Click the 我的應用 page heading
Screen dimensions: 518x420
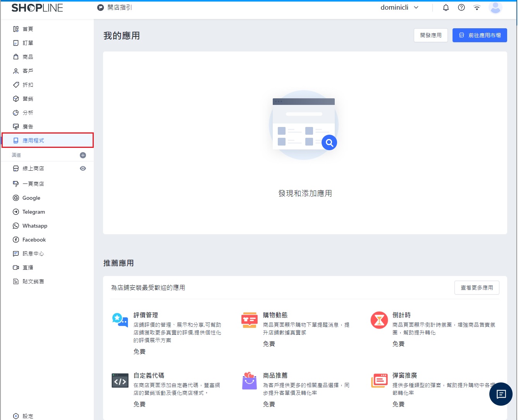click(x=122, y=36)
